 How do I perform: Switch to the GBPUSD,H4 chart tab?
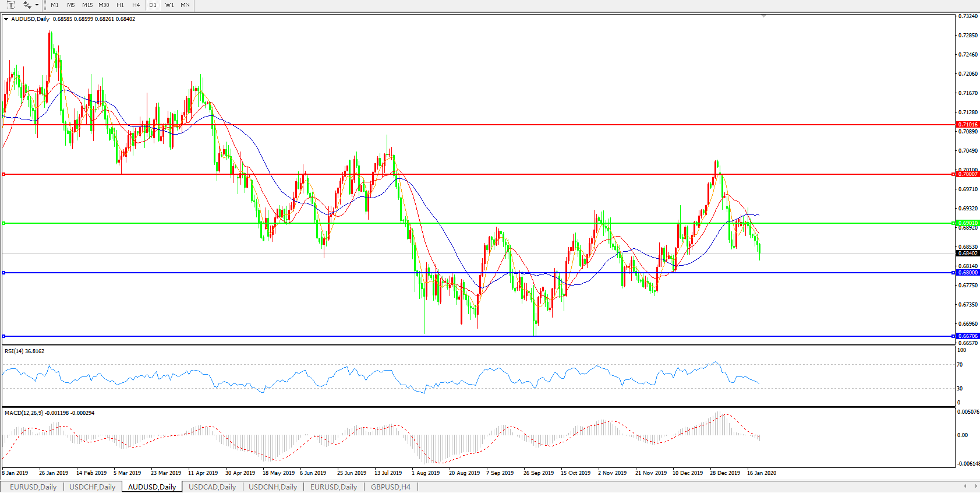point(390,487)
